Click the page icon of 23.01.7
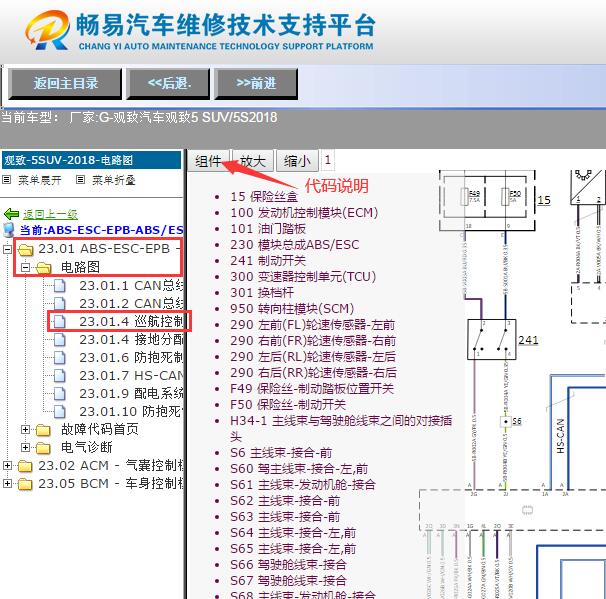 (x=59, y=376)
